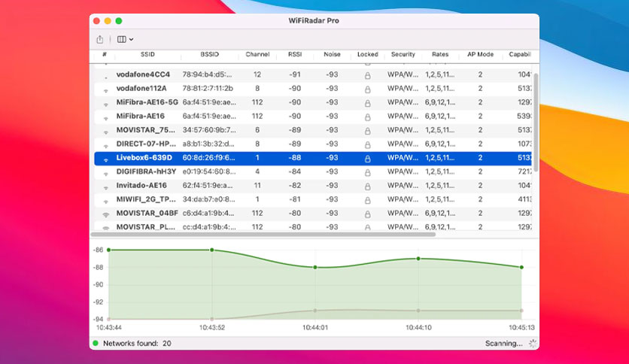
Task: Click lock icon for MOVISTAR_75...
Action: click(367, 131)
